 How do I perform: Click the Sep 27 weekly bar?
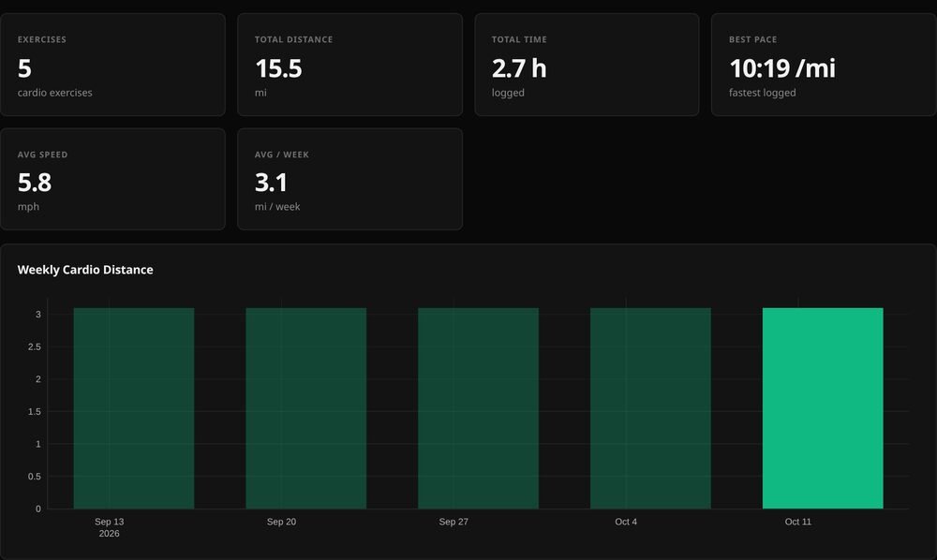click(478, 408)
